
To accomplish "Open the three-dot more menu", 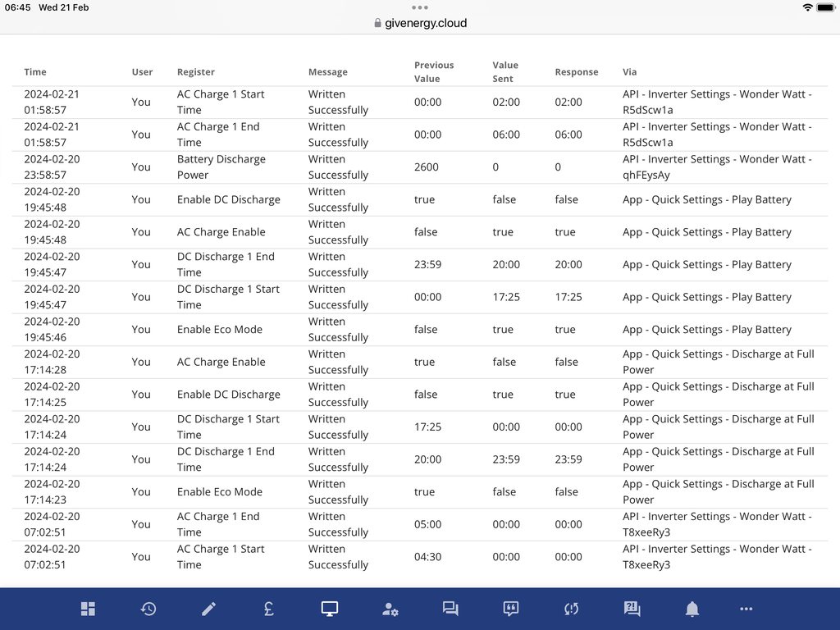I will click(x=746, y=609).
